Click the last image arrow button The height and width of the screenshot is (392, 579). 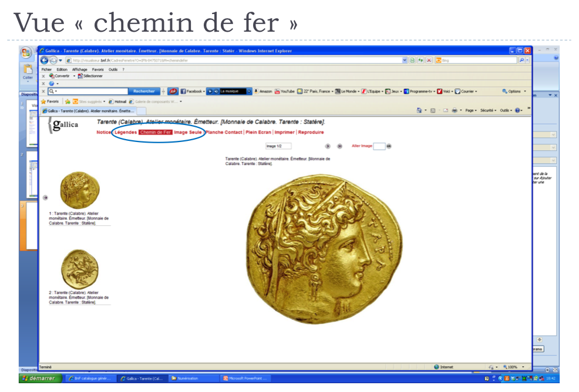[339, 146]
